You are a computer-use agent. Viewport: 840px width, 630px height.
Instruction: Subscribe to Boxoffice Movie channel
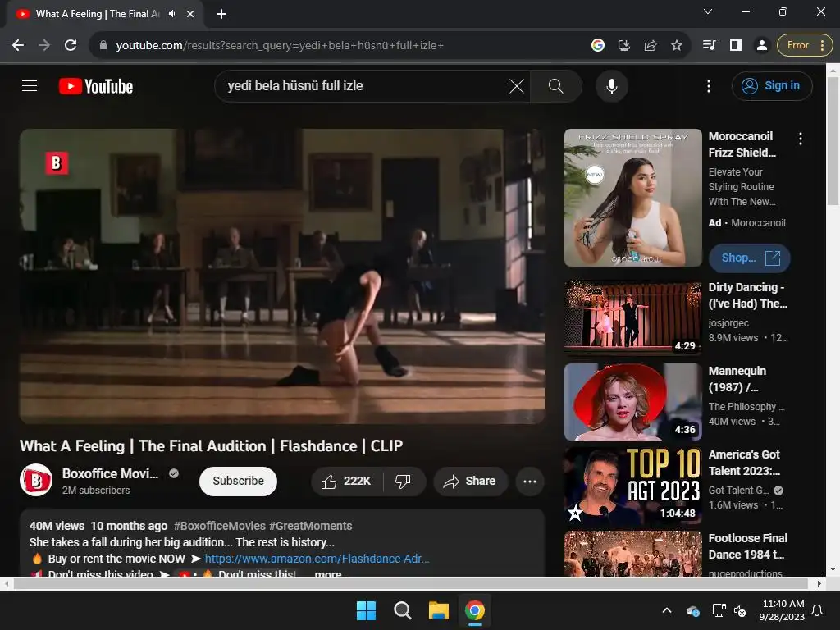[x=238, y=481]
